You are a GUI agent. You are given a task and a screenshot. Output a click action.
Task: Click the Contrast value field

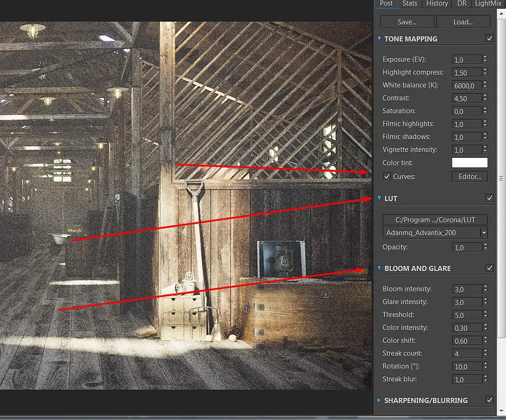click(x=466, y=98)
